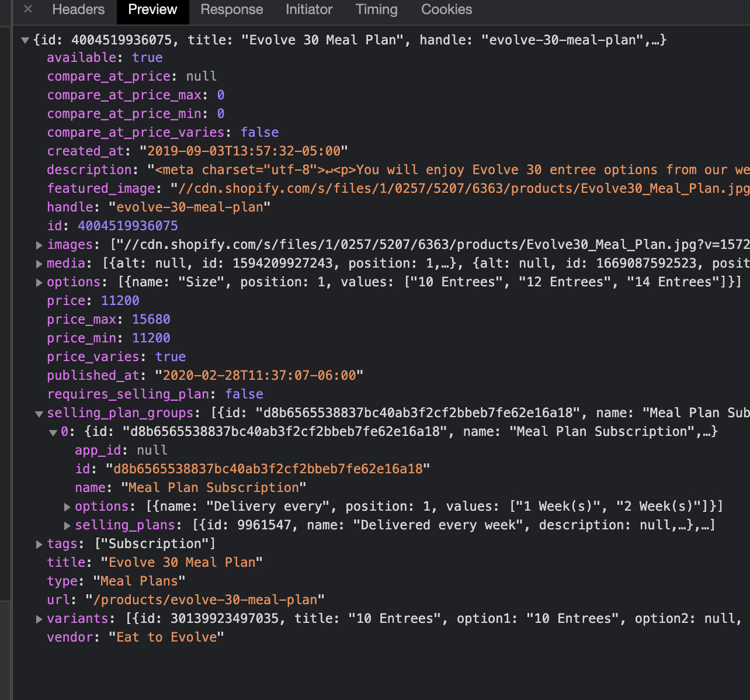
Task: Expand the tags array
Action: 39,544
